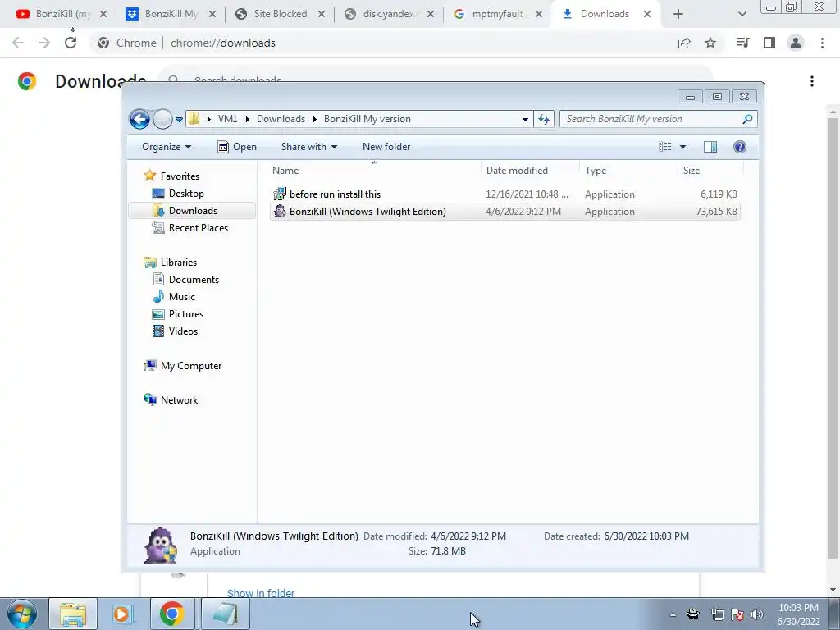Viewport: 840px width, 630px height.
Task: Open Pictures library
Action: point(186,314)
